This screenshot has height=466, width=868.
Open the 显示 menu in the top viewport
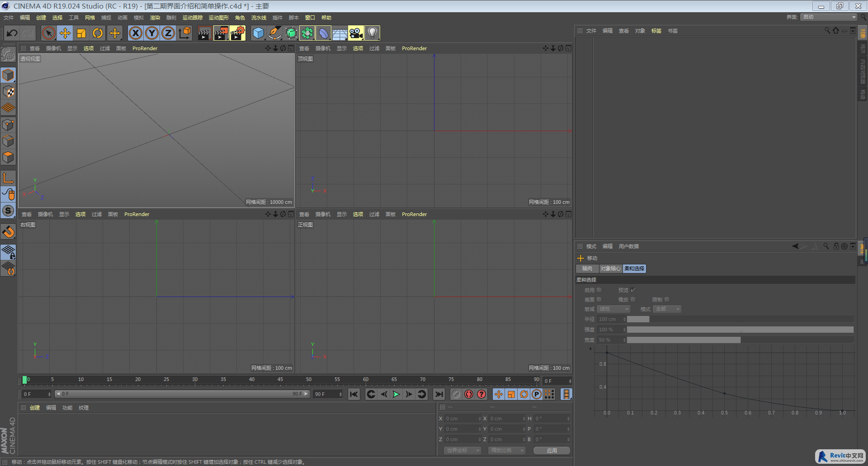[342, 48]
